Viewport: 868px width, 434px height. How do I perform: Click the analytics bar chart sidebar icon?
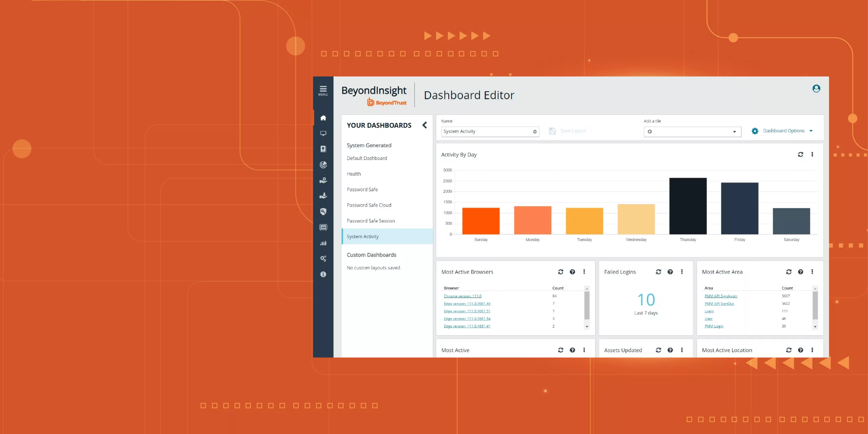click(323, 243)
